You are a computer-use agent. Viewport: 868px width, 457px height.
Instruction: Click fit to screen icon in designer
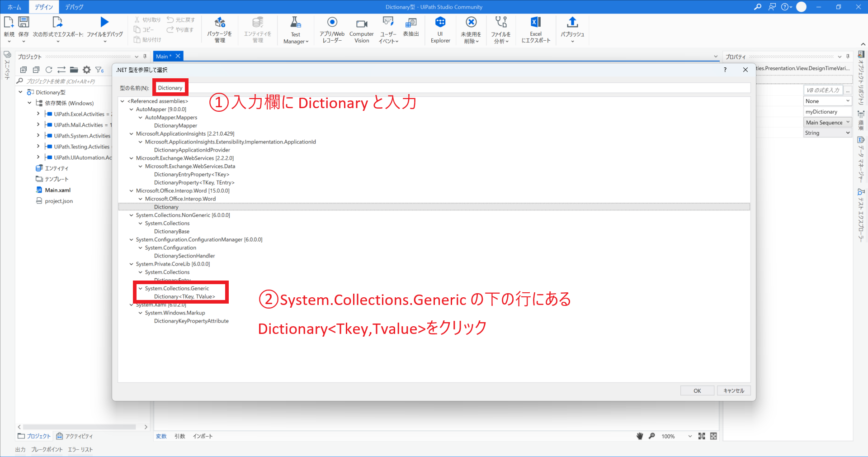point(702,436)
